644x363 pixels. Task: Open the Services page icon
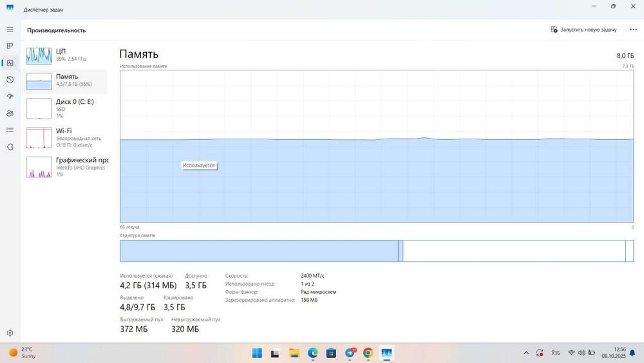10,147
